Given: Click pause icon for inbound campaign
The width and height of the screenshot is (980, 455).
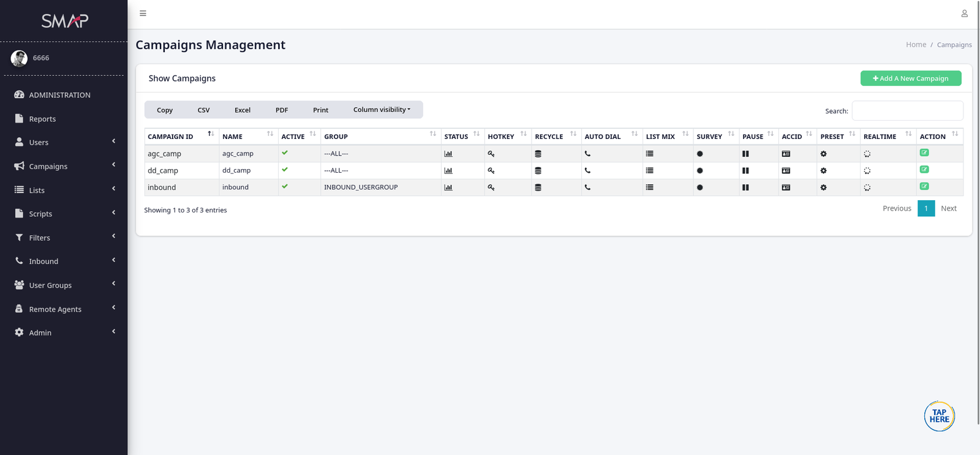Looking at the screenshot, I should (x=745, y=187).
